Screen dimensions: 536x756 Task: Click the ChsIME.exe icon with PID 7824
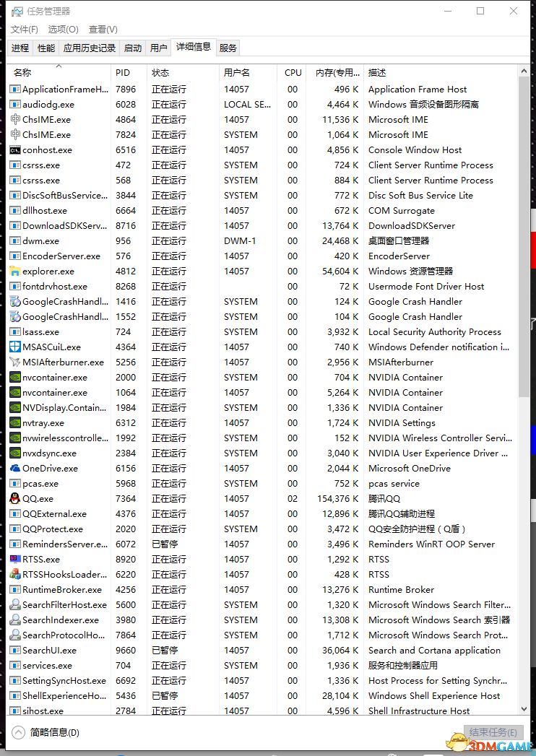[15, 135]
